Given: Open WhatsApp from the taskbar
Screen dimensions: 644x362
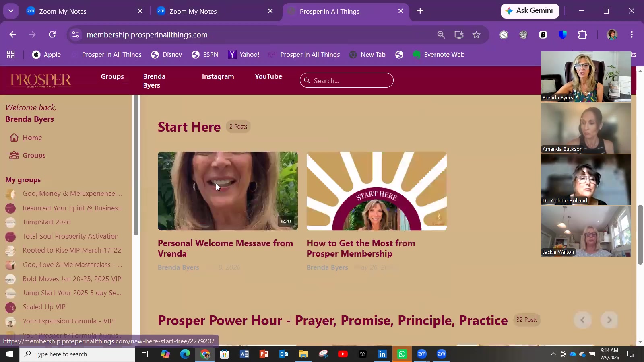Looking at the screenshot, I should (402, 354).
